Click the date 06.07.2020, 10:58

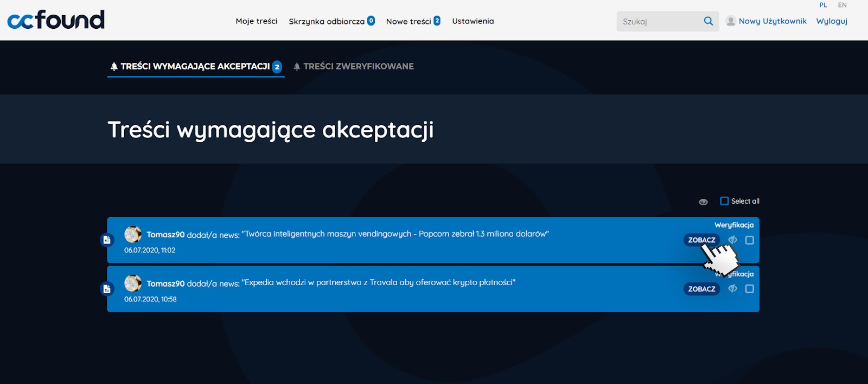click(150, 299)
